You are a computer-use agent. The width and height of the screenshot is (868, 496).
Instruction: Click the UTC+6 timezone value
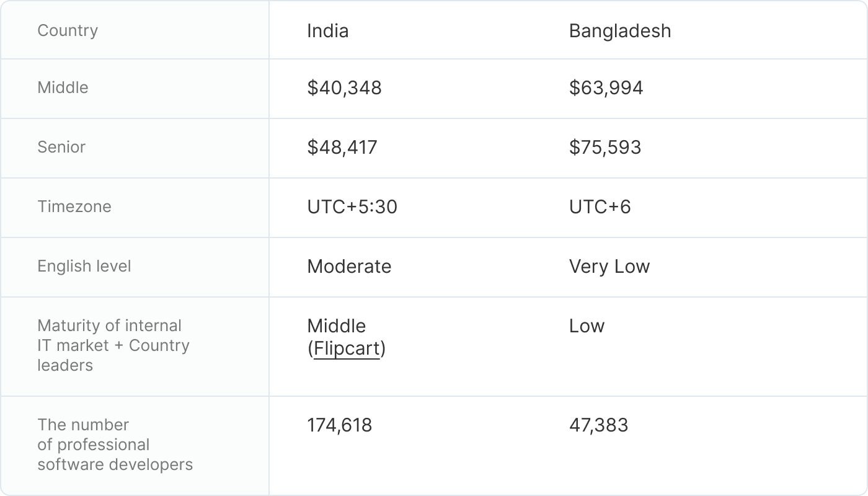coord(600,207)
